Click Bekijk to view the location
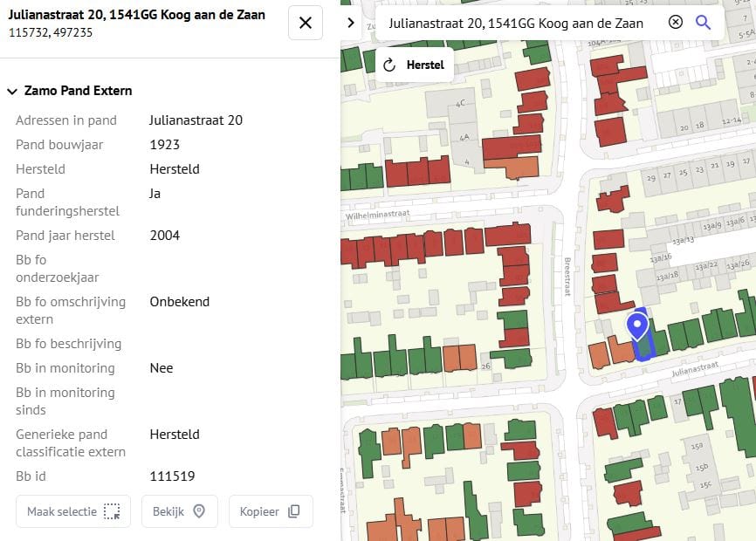The height and width of the screenshot is (541, 756). tap(179, 511)
